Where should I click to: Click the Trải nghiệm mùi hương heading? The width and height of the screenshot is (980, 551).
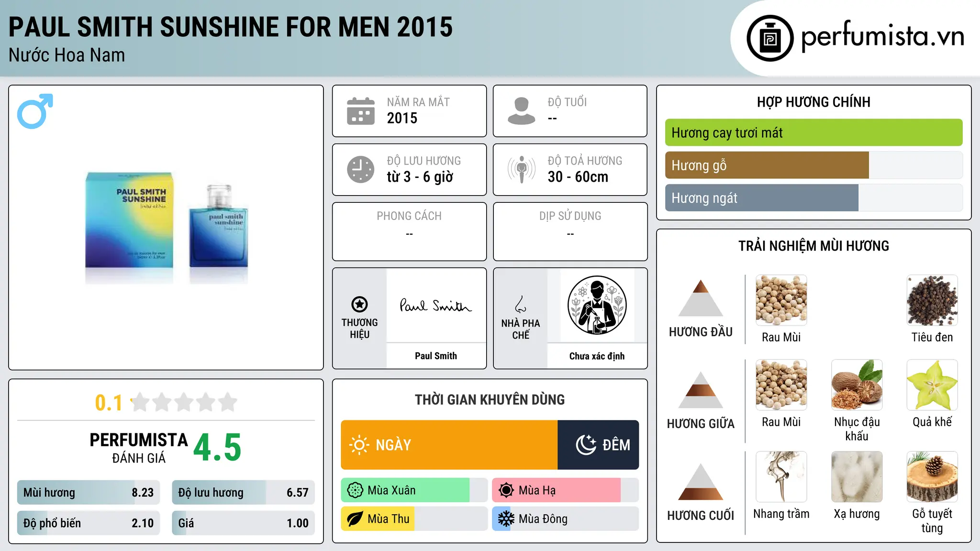[813, 246]
